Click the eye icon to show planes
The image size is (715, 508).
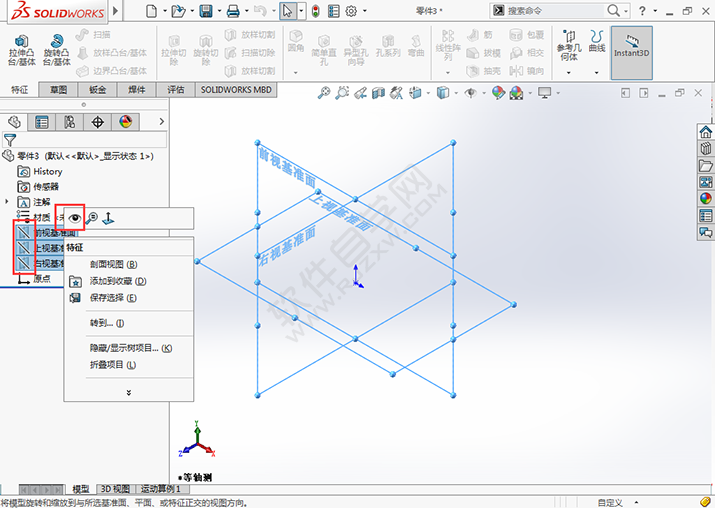pyautogui.click(x=75, y=217)
